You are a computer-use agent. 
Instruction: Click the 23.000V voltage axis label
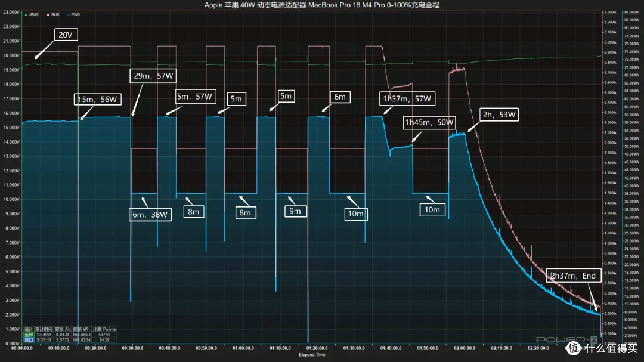[11, 13]
